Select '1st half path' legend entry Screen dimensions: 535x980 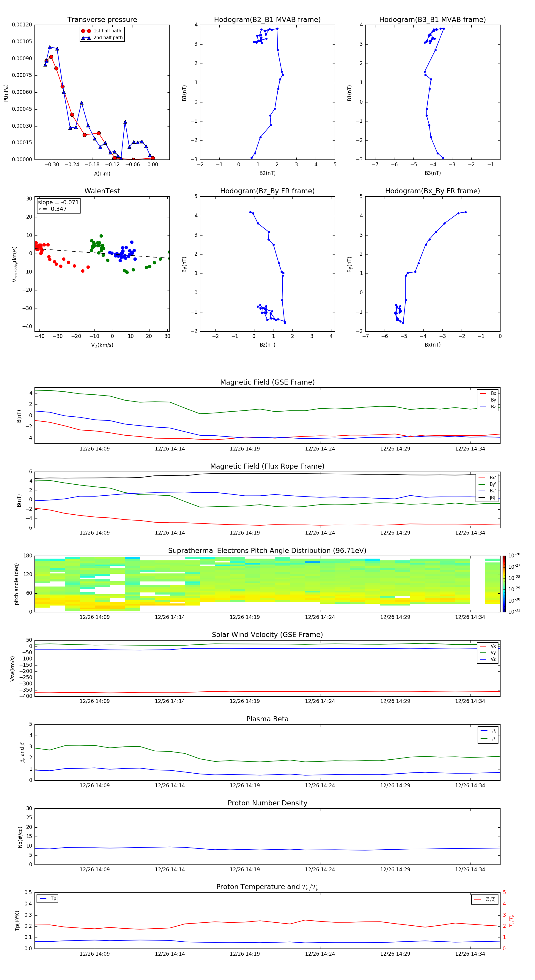(x=101, y=31)
